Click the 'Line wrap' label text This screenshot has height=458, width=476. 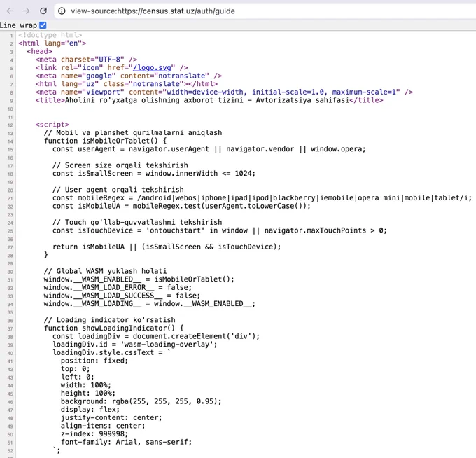(18, 25)
